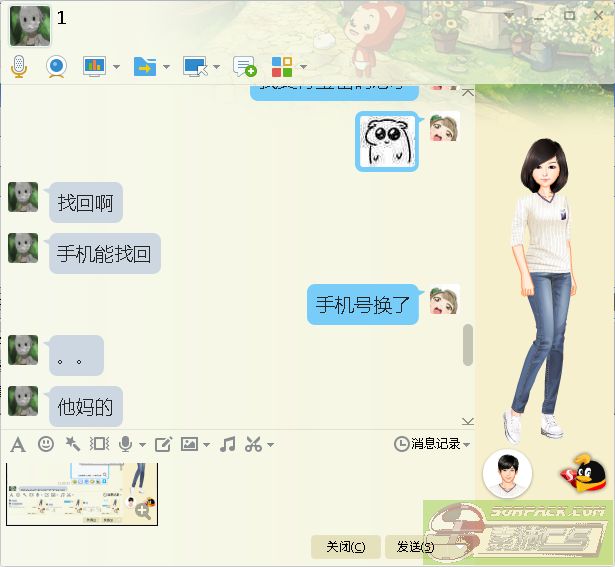Click the pasted screenshot thumbnail in the input box
The image size is (615, 567).
[x=82, y=494]
